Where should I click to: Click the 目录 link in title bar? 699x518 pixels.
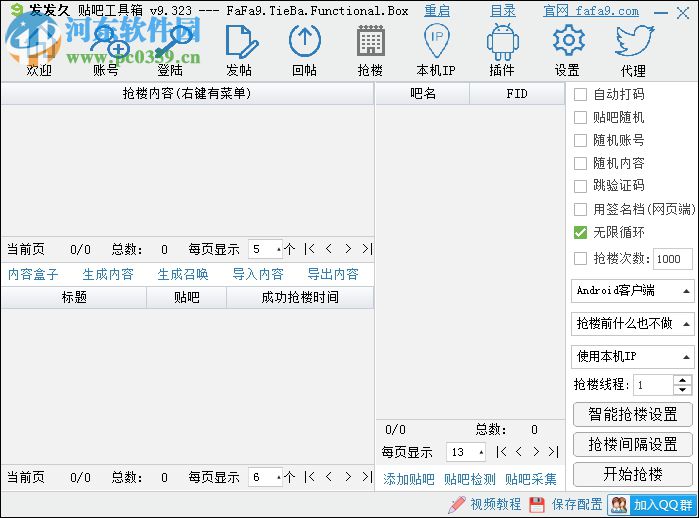pyautogui.click(x=503, y=11)
